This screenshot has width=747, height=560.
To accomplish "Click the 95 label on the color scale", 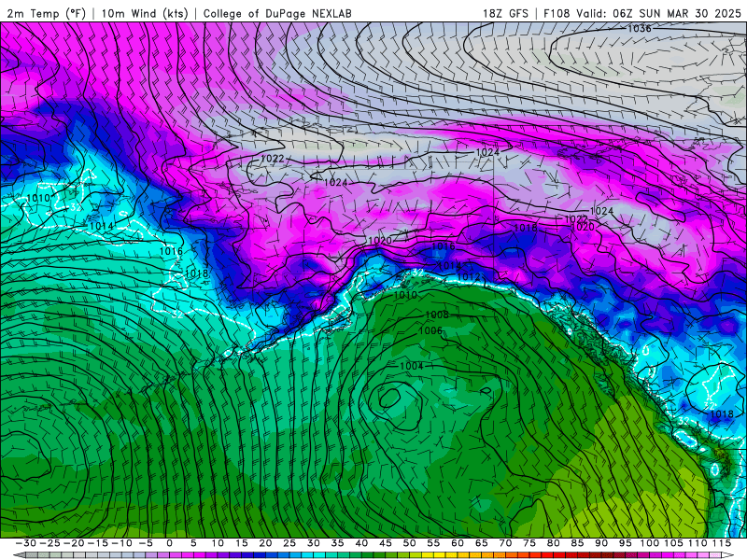I will click(x=626, y=543).
